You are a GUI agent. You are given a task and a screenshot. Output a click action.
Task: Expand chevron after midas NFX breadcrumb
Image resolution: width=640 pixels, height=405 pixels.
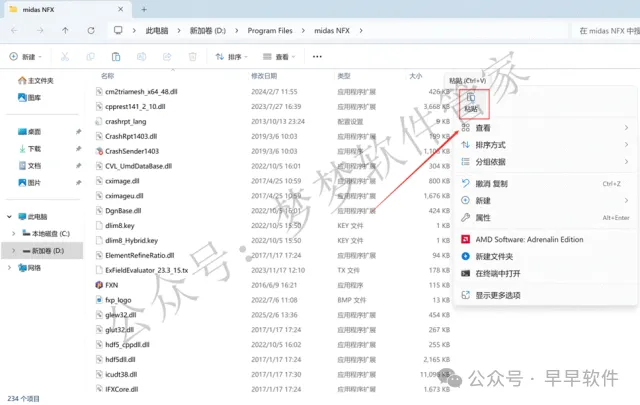(x=361, y=31)
